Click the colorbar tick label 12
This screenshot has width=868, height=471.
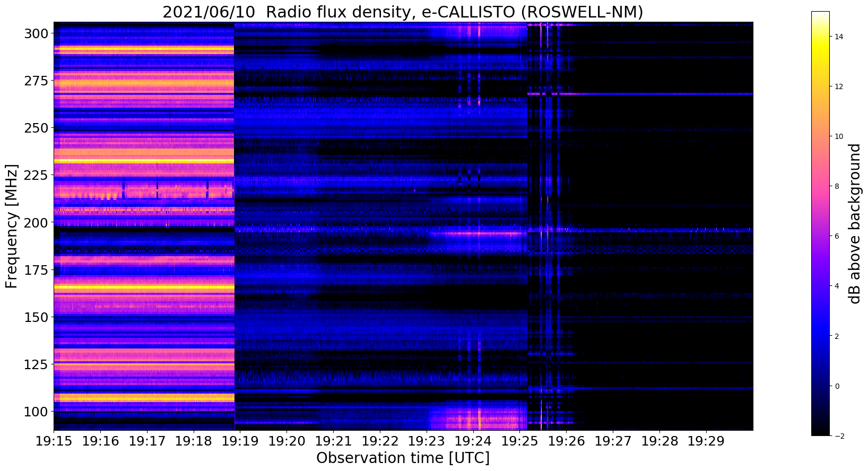tap(840, 86)
